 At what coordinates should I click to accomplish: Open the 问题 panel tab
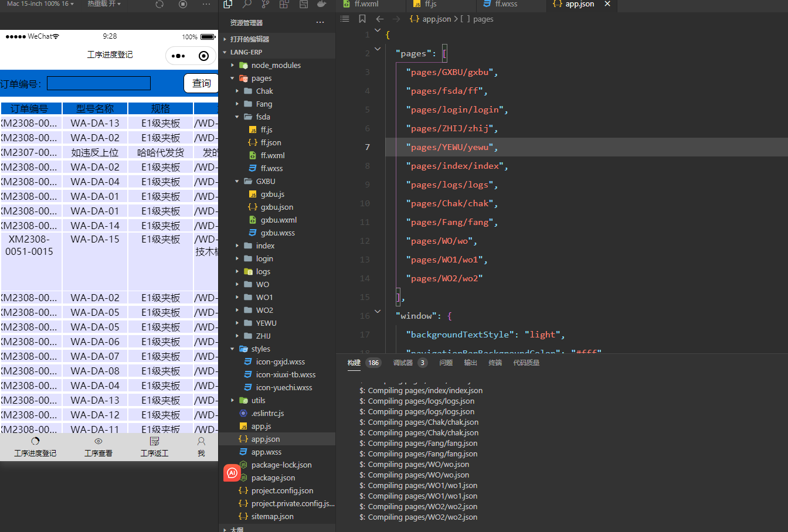(x=446, y=363)
